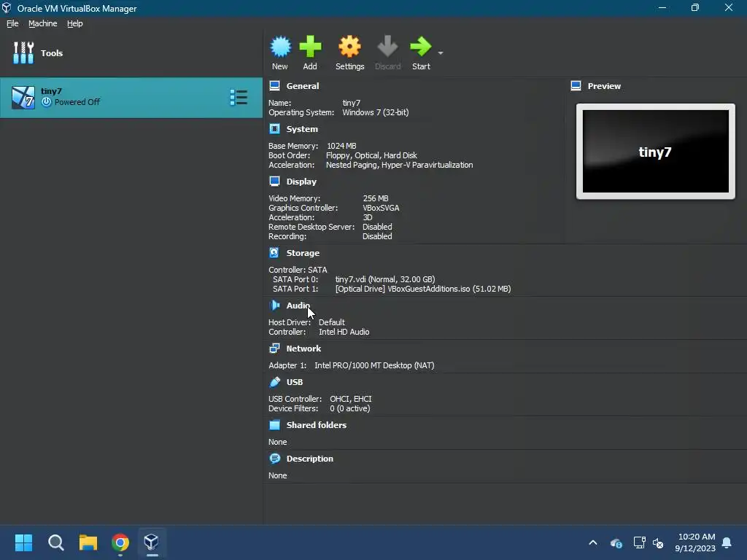Click the 'tiny7.vdi (Normal, 32.00 GB)' entry

pos(385,279)
